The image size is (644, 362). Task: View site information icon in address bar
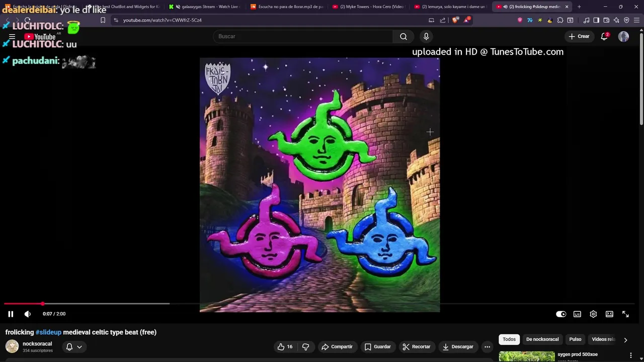coord(116,20)
